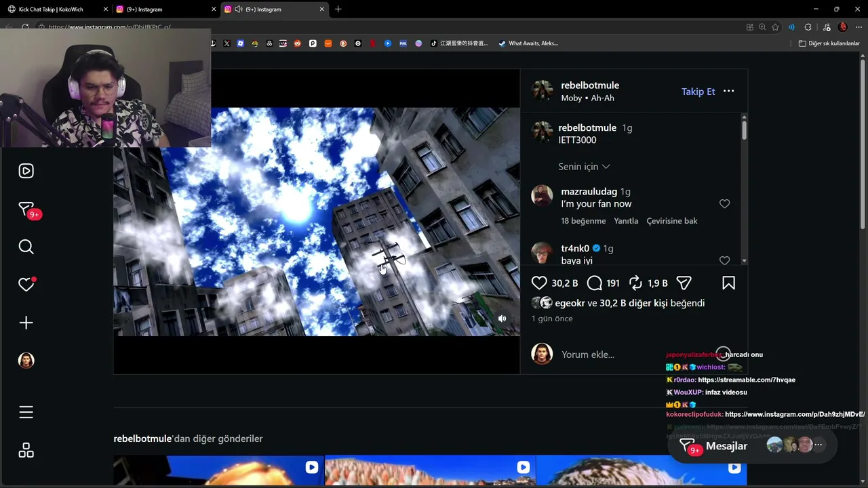Viewport: 868px width, 488px height.
Task: Open tr4nk0's profile from the comment
Action: pos(575,249)
